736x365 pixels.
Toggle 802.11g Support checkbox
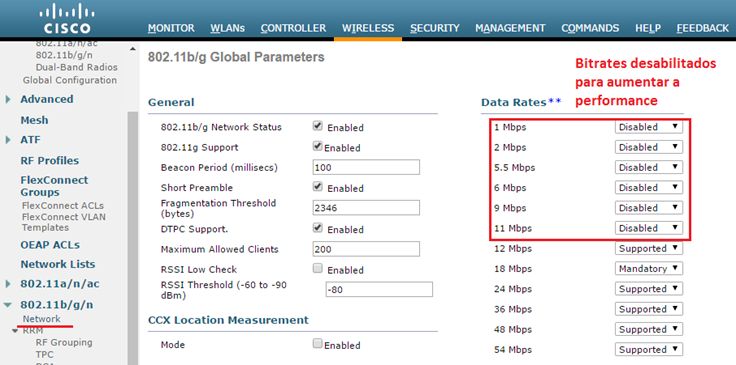[318, 146]
